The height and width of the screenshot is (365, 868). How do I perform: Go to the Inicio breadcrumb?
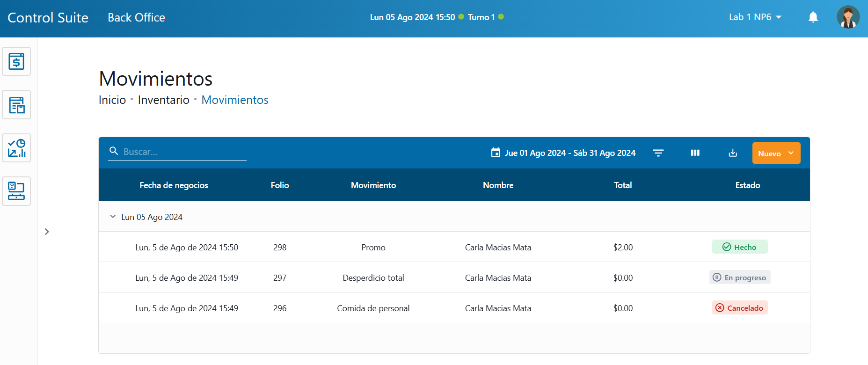(112, 100)
